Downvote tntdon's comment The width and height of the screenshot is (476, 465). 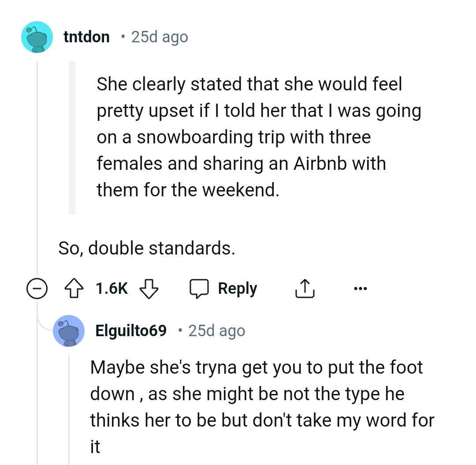pyautogui.click(x=149, y=289)
